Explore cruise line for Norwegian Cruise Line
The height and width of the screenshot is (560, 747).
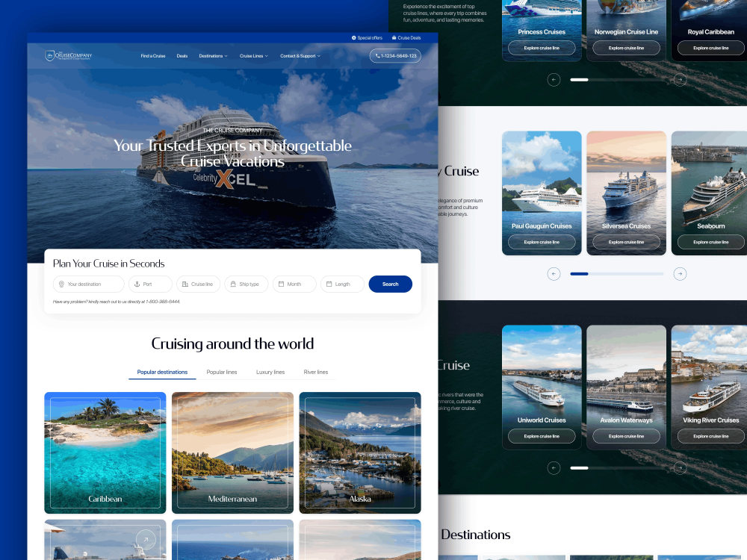626,48
